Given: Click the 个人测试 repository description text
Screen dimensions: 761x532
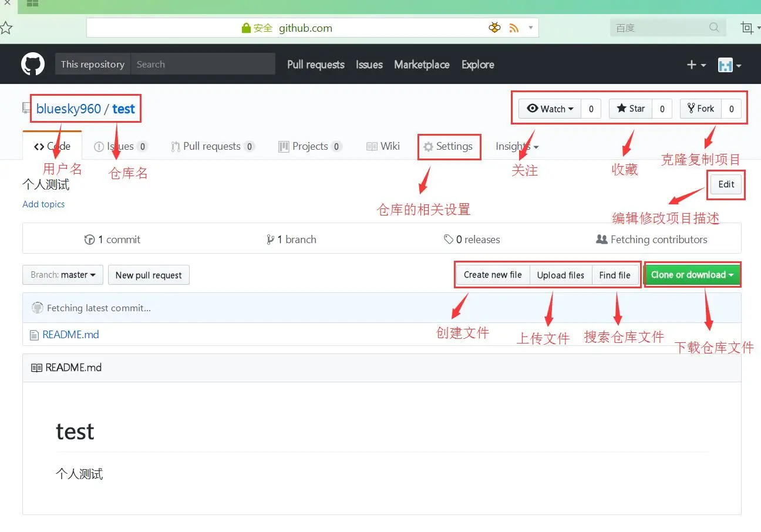Looking at the screenshot, I should 46,184.
